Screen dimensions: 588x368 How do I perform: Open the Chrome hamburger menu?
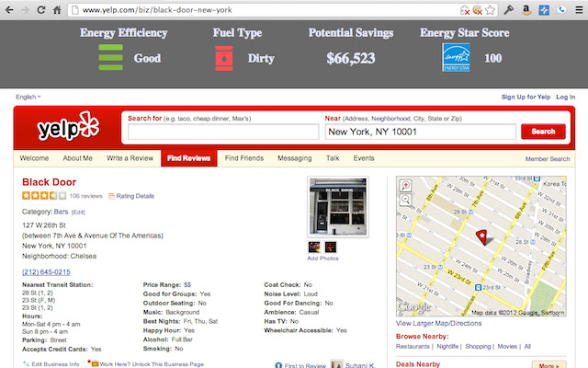click(579, 10)
